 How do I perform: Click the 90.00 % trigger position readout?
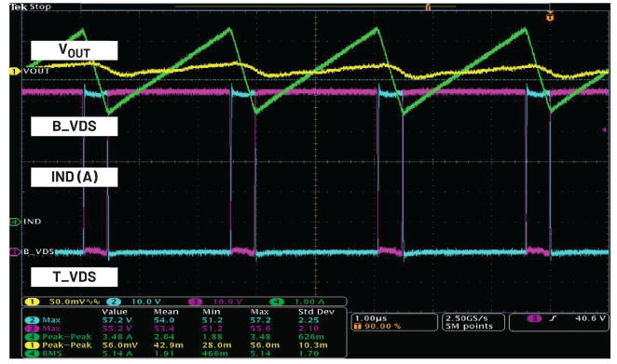click(382, 326)
